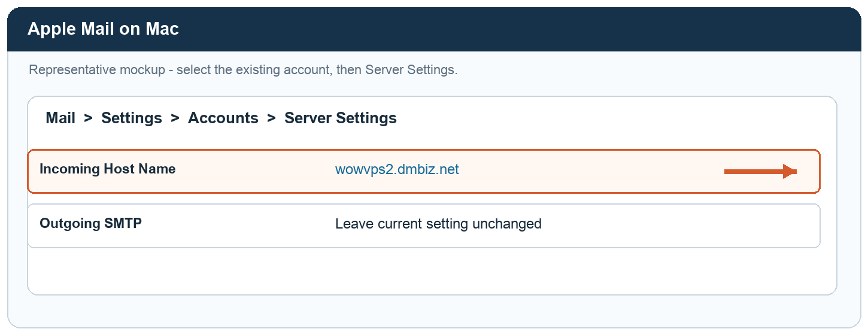Image resolution: width=868 pixels, height=335 pixels.
Task: Click the 'Apple Mail on Mac' header title
Action: point(103,29)
